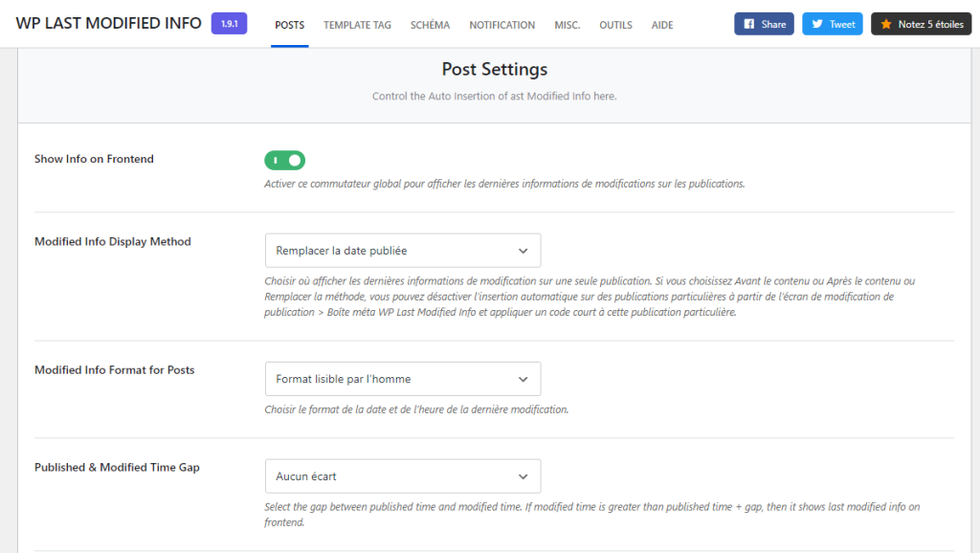Go to the Schéma tab
This screenshot has height=553, width=980.
click(x=430, y=25)
